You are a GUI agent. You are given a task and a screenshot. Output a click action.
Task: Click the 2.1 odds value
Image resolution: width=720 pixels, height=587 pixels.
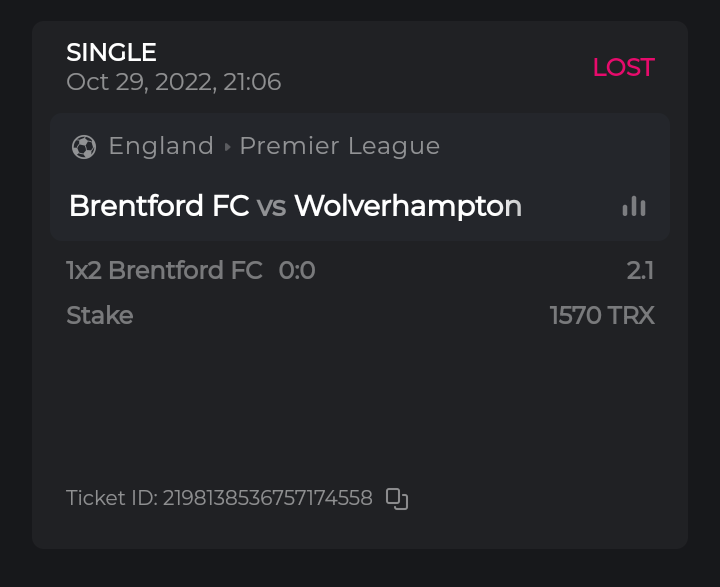click(640, 270)
